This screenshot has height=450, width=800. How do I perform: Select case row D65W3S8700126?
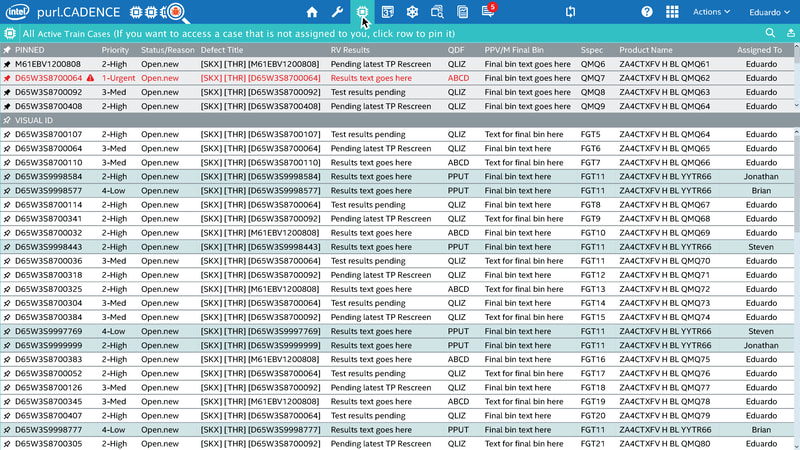(396, 388)
